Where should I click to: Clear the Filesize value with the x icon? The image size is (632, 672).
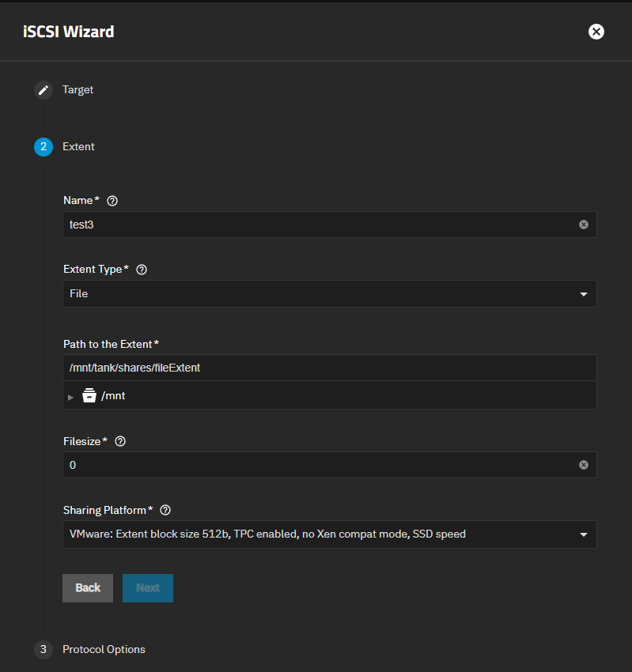point(584,465)
